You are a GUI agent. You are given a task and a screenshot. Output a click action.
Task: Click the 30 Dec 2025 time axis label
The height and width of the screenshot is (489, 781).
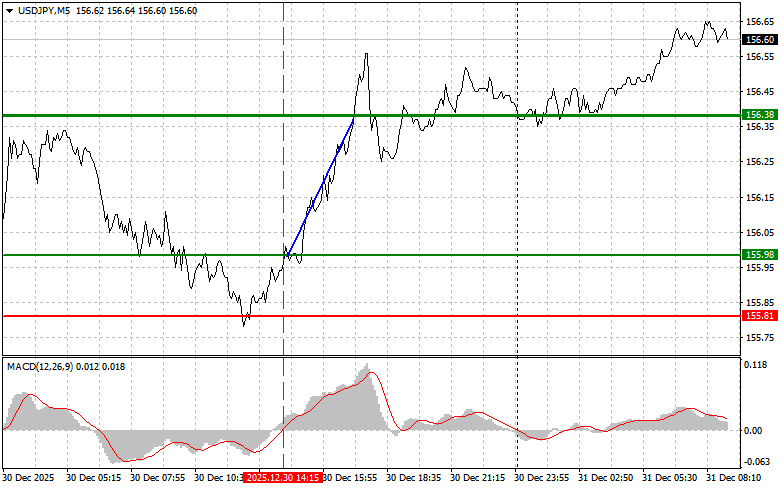[32, 479]
